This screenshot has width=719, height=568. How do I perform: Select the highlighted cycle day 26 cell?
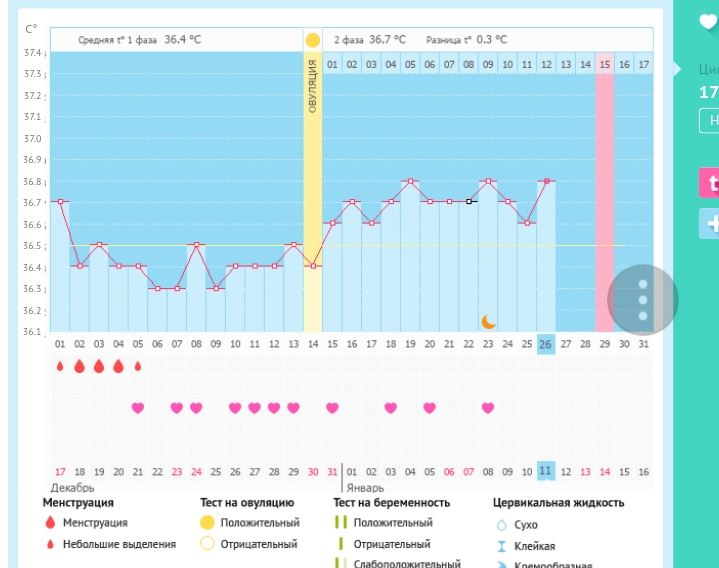546,344
